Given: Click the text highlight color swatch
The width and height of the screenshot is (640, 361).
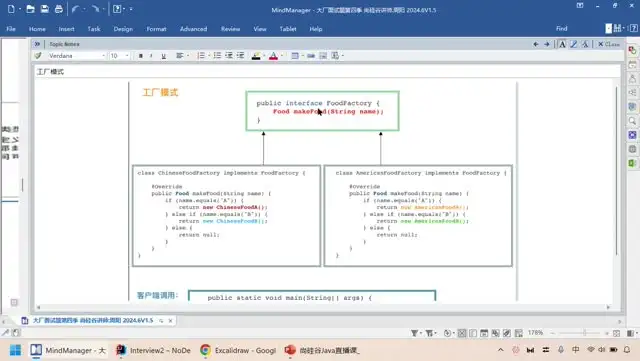Looking at the screenshot, I should (256, 56).
